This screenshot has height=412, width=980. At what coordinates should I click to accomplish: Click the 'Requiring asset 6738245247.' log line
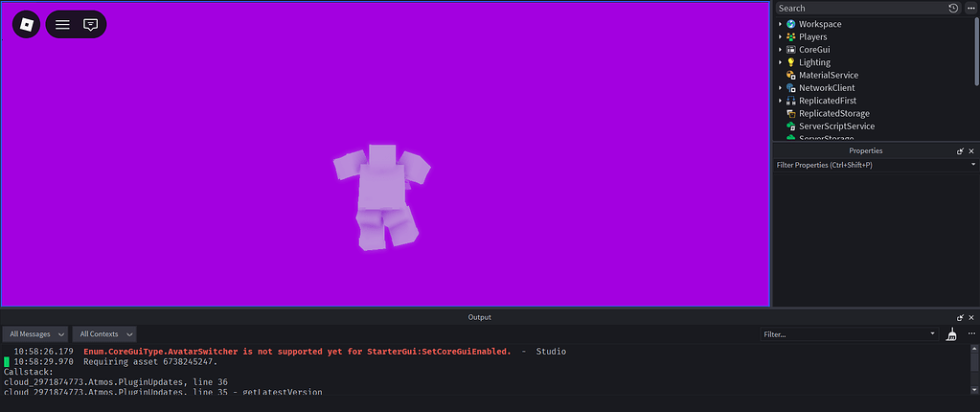coord(150,362)
